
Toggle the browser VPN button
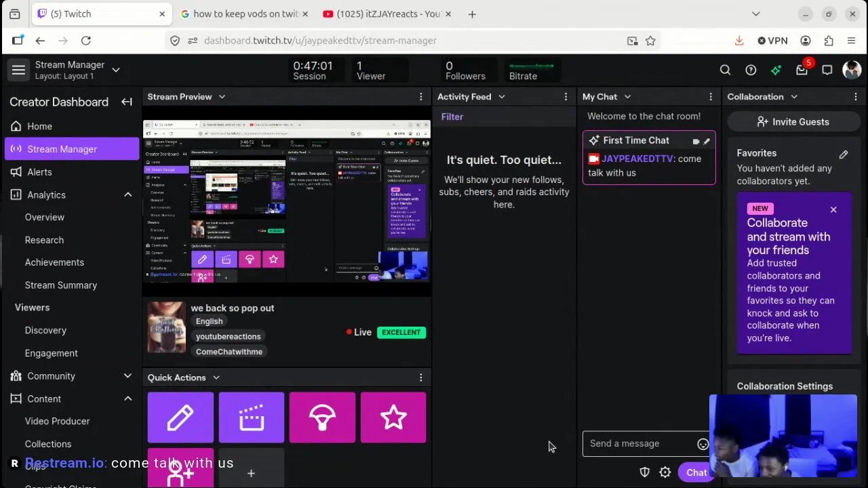click(x=772, y=41)
